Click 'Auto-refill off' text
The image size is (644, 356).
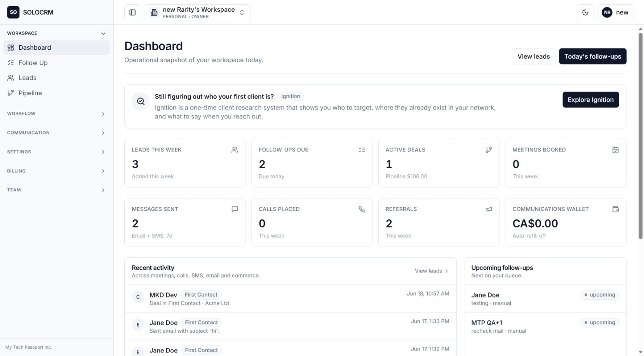click(x=529, y=236)
